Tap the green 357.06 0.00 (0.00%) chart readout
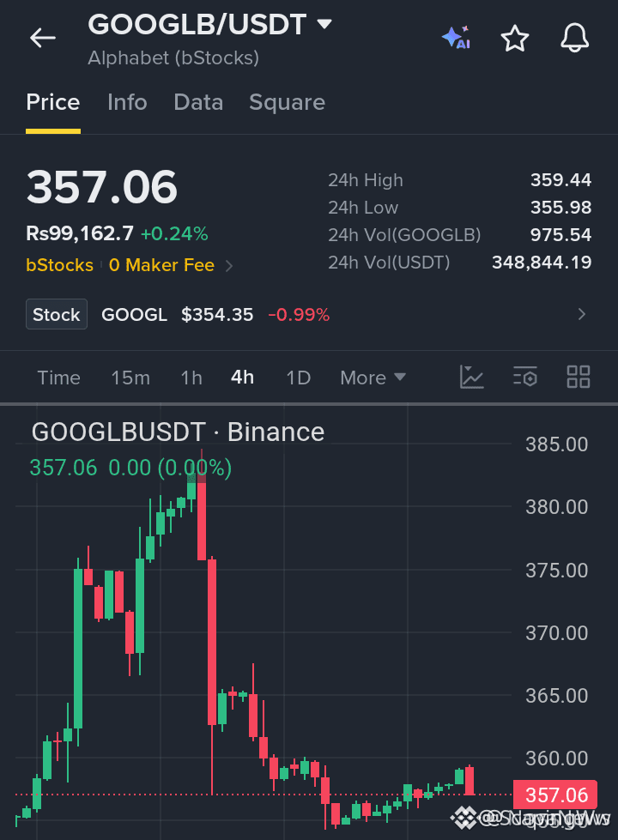This screenshot has height=840, width=618. tap(130, 468)
